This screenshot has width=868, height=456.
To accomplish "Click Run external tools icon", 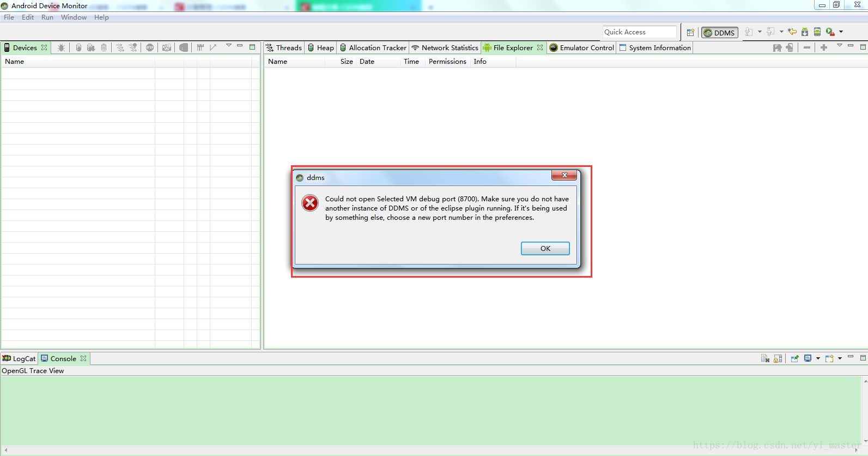I will point(830,32).
